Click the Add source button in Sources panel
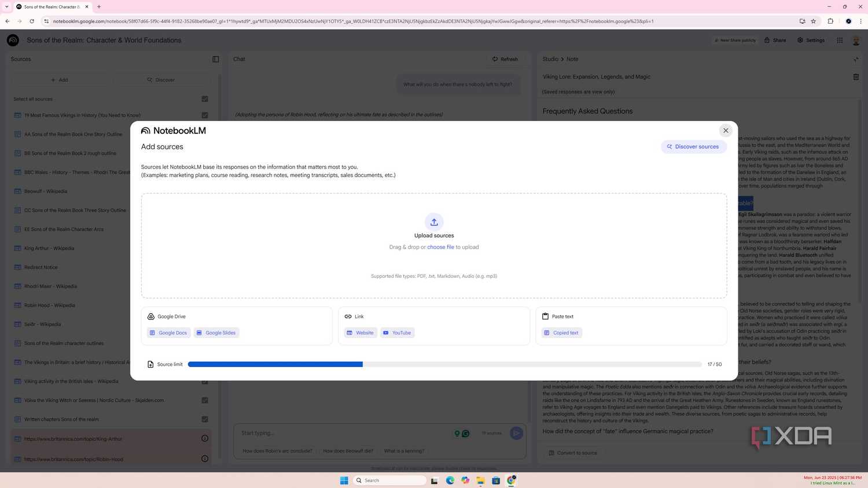The image size is (868, 488). (60, 80)
